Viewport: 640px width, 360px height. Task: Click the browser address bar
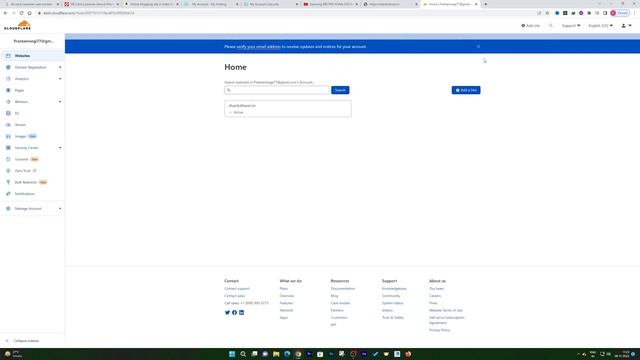pos(286,13)
